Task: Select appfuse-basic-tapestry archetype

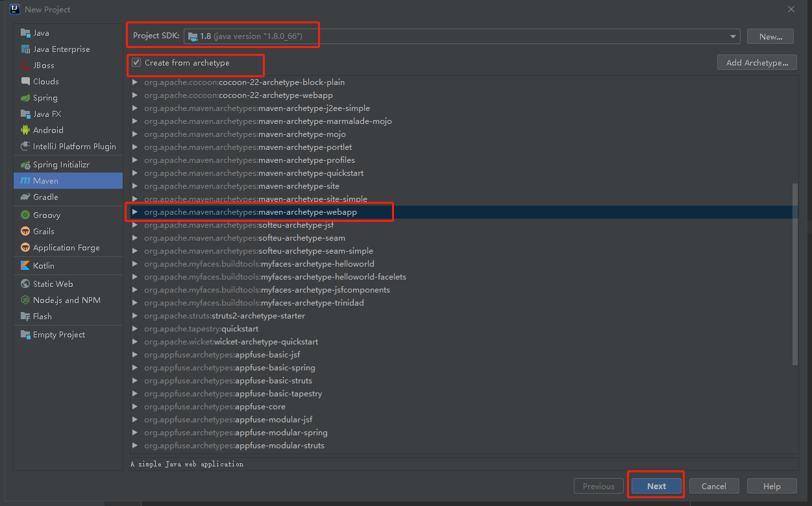Action: [x=233, y=394]
